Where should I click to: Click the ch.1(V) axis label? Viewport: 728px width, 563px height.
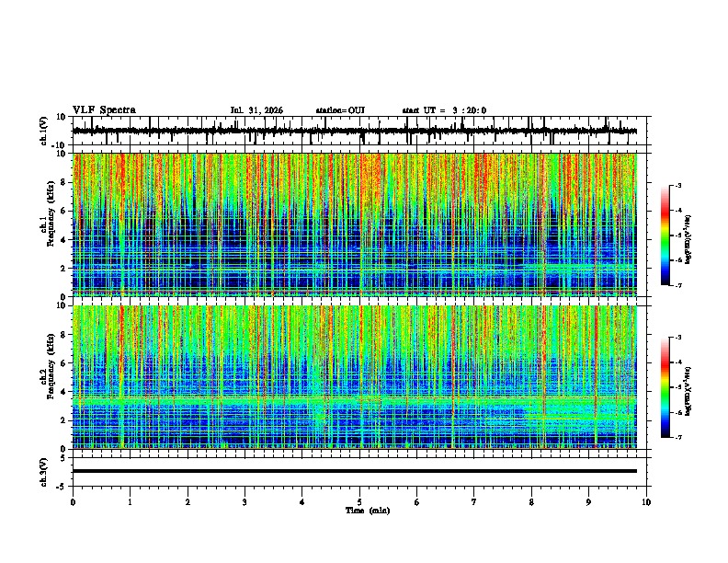(43, 132)
